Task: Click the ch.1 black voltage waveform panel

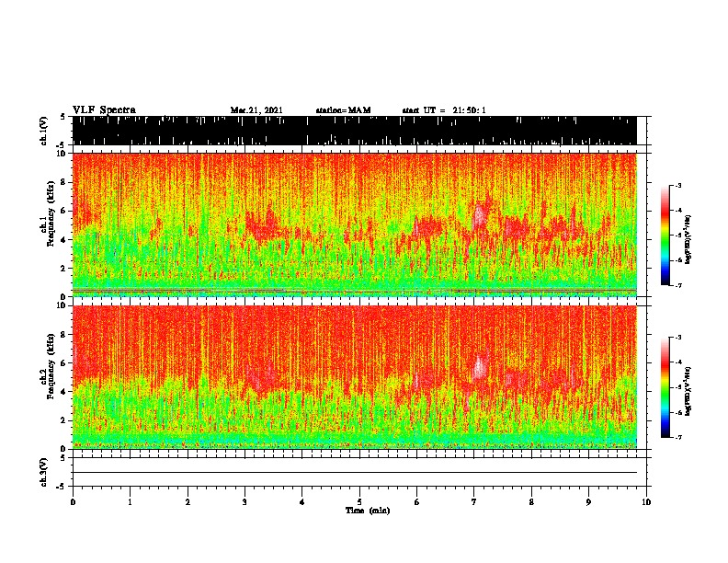Action: pos(355,131)
